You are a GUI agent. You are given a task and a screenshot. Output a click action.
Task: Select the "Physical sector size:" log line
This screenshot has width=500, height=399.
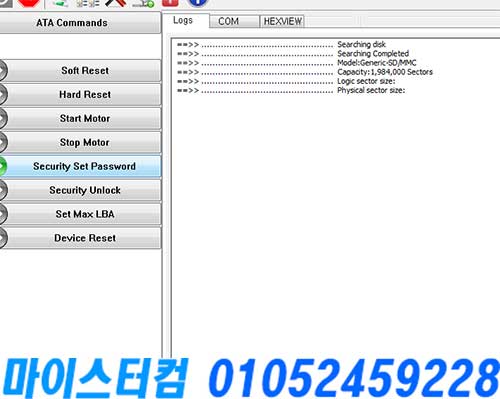tap(291, 90)
